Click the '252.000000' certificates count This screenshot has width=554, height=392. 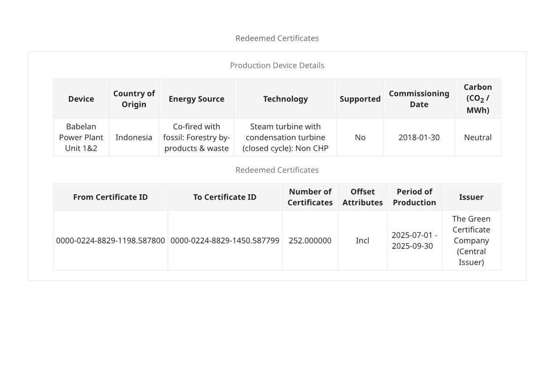310,240
